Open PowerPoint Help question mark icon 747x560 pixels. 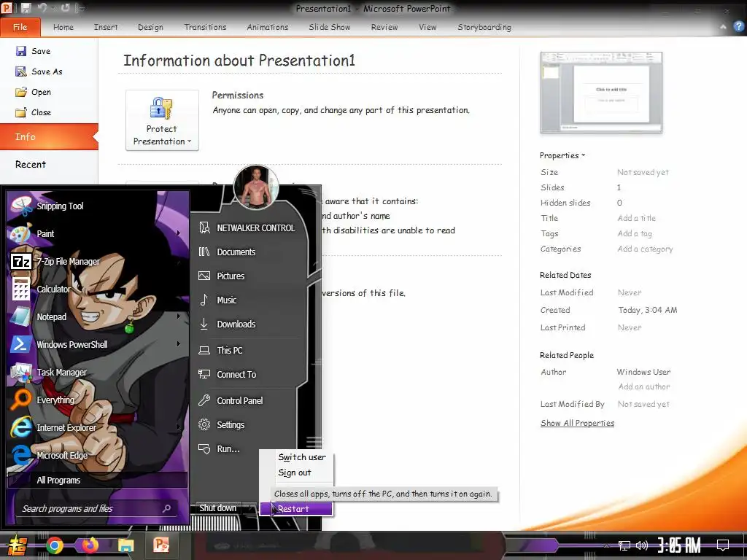tap(738, 27)
